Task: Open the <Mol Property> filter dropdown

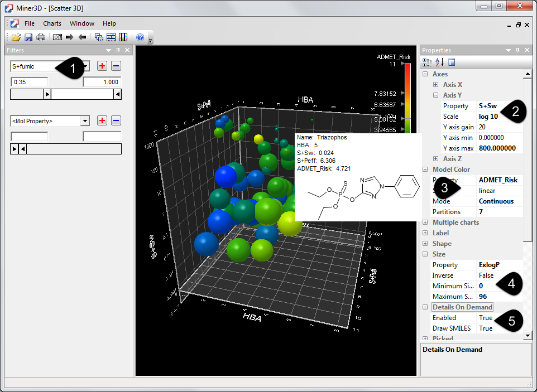Action: (85, 121)
